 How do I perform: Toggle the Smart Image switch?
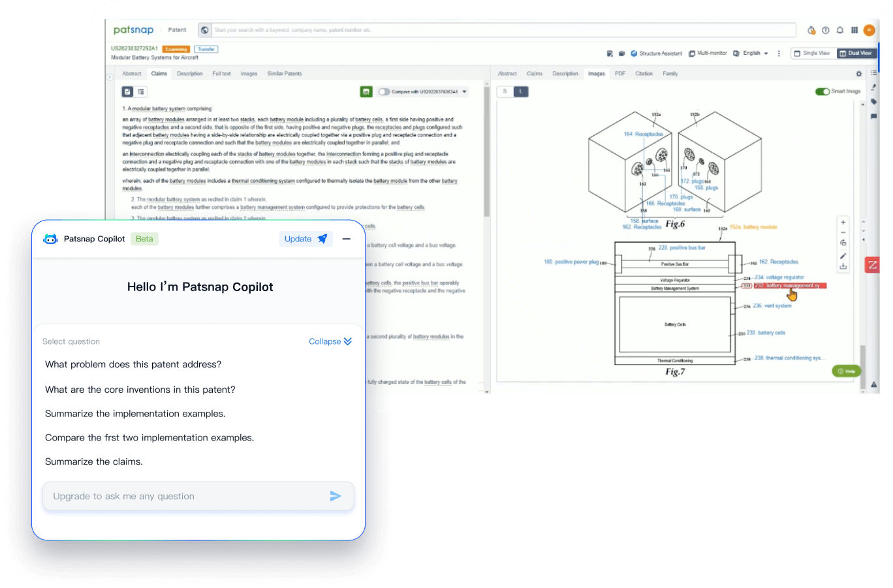click(822, 91)
